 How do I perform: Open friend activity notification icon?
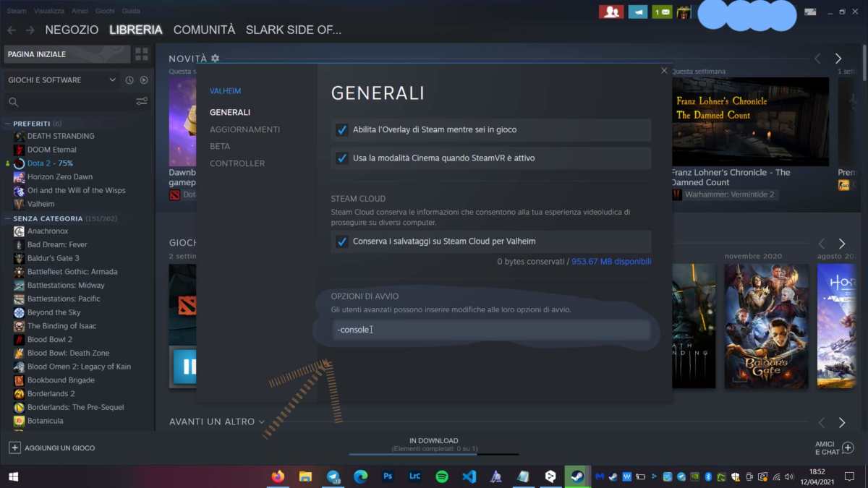[611, 12]
